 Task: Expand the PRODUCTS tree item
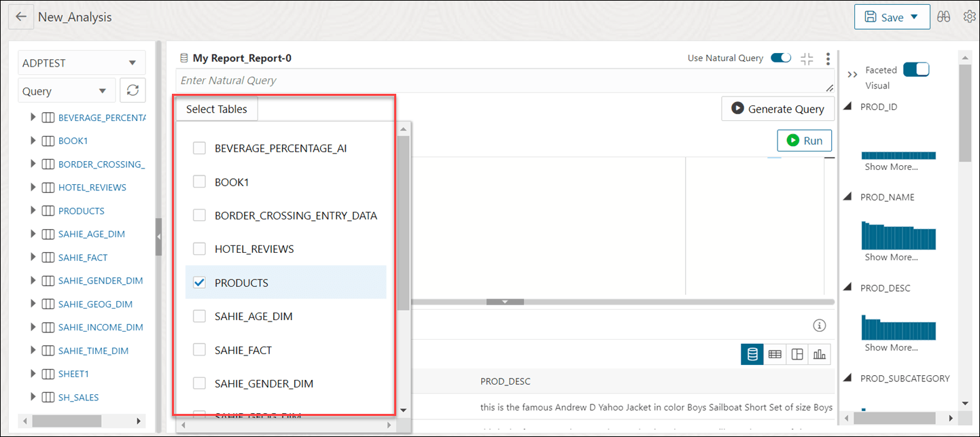click(33, 211)
